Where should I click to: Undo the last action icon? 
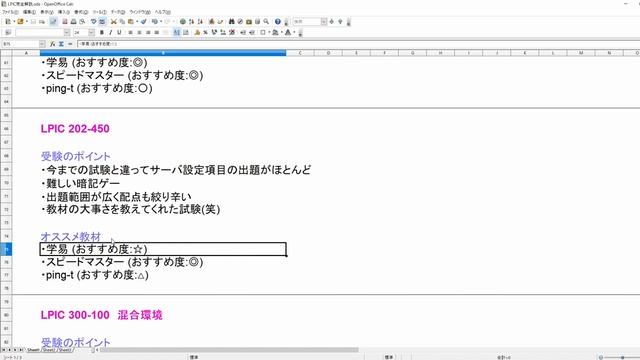coord(155,22)
